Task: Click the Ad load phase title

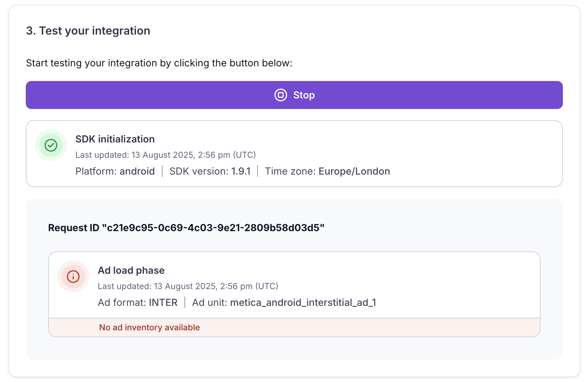Action: [131, 270]
